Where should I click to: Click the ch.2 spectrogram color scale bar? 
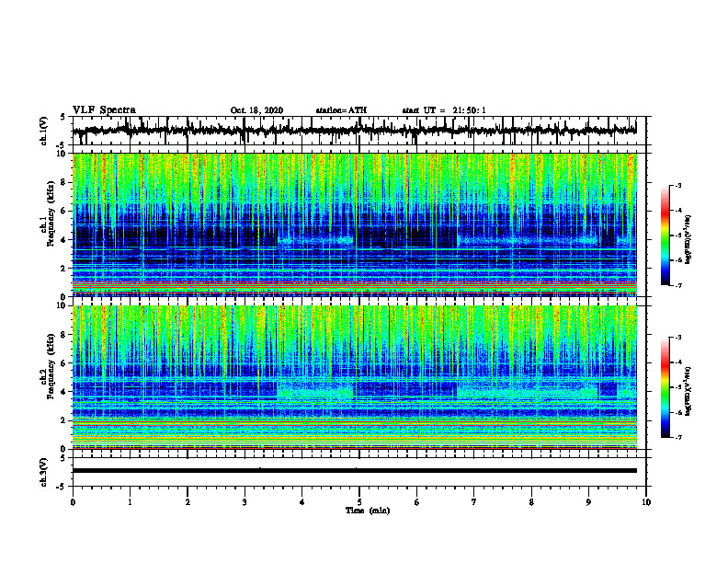(x=665, y=387)
